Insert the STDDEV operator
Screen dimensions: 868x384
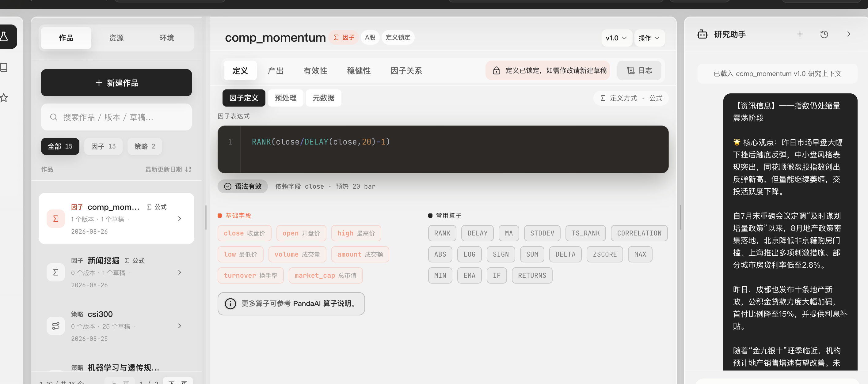tap(542, 233)
